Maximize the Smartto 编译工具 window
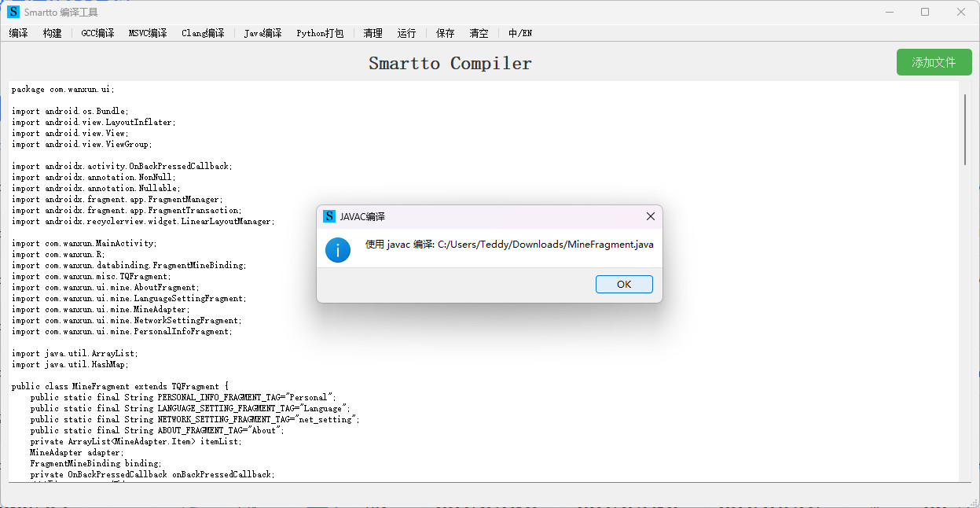 click(925, 12)
